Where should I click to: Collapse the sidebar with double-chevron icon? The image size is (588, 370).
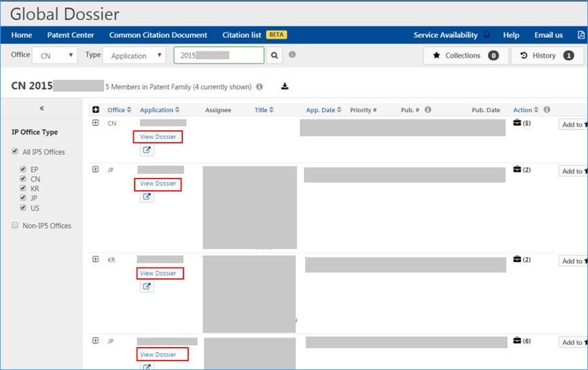pos(41,109)
